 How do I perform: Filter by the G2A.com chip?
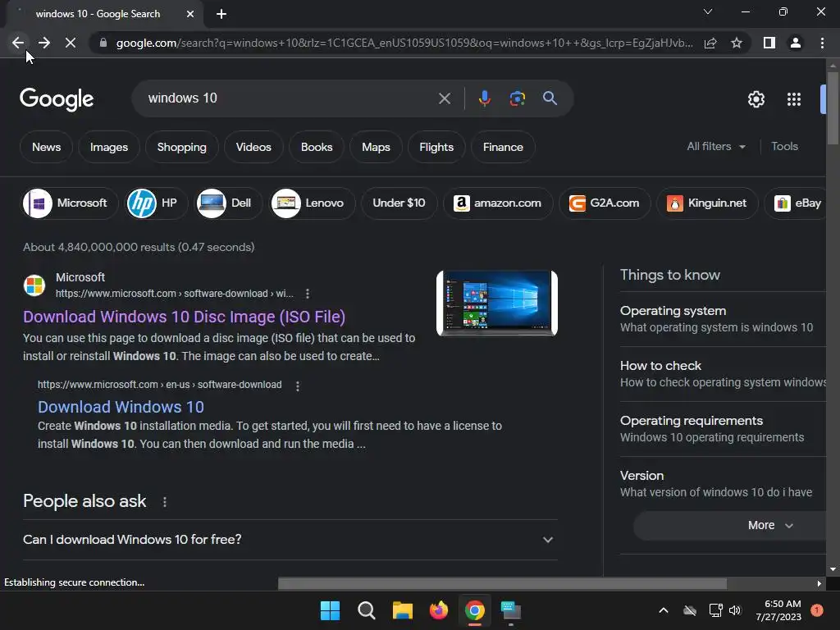point(605,203)
